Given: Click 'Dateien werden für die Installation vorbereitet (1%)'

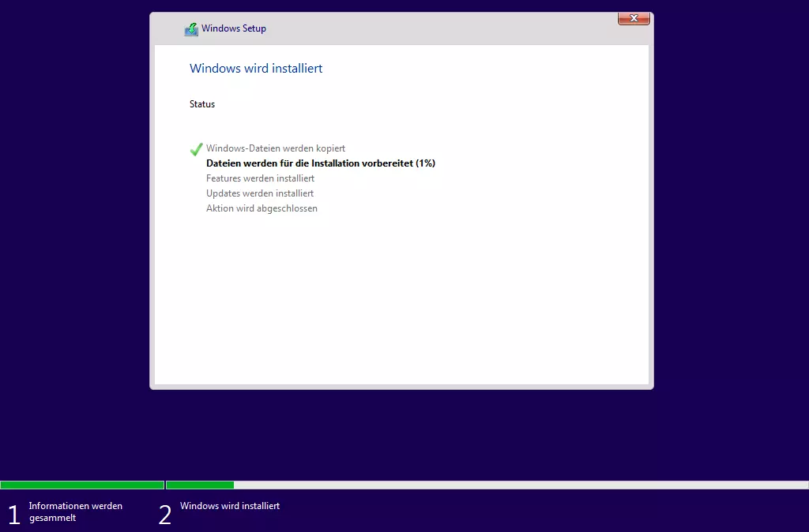Looking at the screenshot, I should pos(321,163).
